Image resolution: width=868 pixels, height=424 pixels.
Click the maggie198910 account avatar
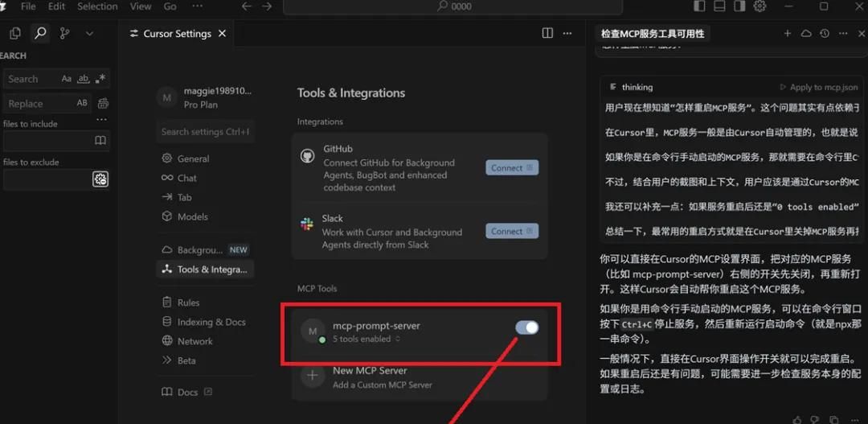(166, 97)
